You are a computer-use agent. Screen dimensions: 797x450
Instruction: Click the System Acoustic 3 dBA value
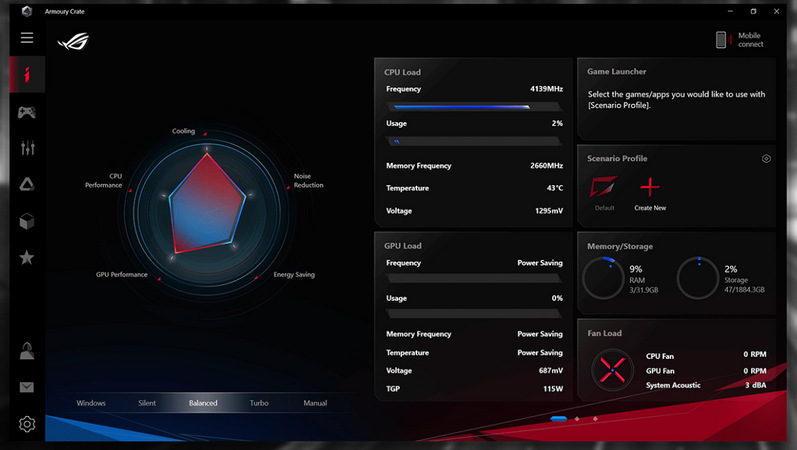tap(756, 385)
